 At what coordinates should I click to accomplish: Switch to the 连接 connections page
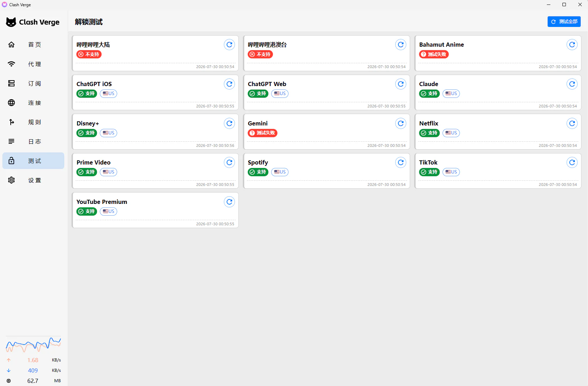pos(33,103)
